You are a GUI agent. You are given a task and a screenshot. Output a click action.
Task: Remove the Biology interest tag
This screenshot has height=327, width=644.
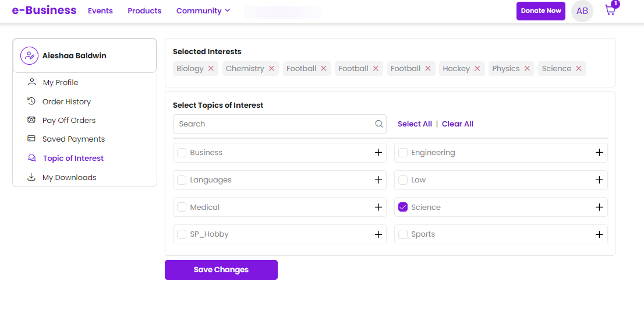(x=211, y=69)
